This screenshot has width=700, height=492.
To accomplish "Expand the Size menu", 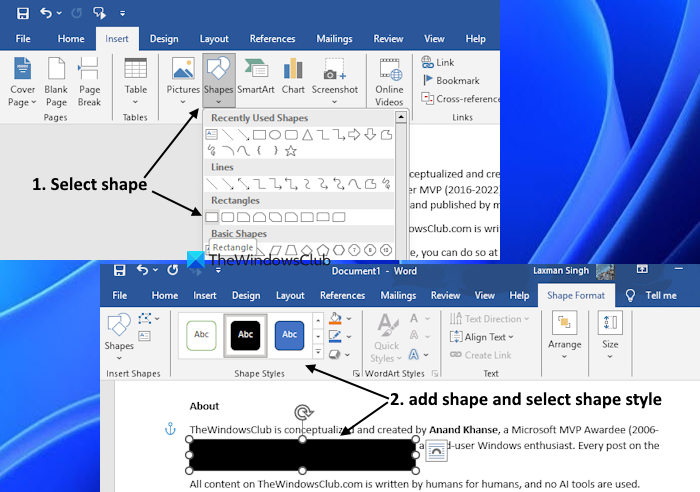I will pos(610,336).
